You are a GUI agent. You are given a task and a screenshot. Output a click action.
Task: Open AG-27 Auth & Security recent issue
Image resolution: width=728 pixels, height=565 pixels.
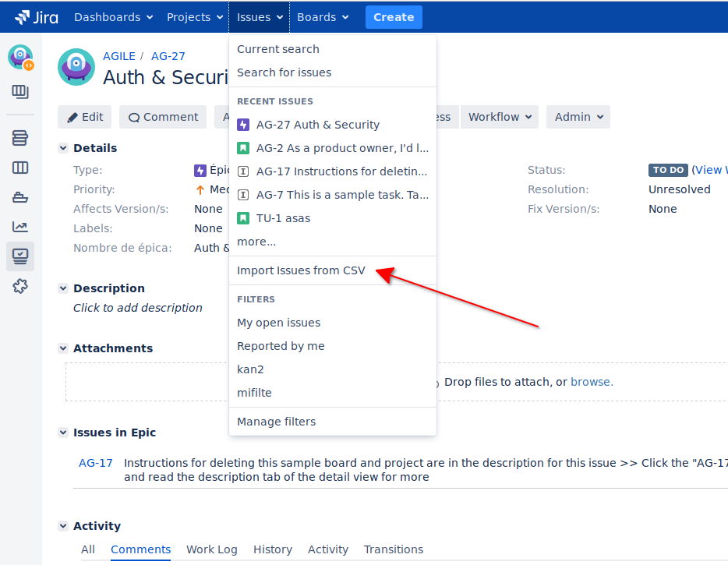332,125
